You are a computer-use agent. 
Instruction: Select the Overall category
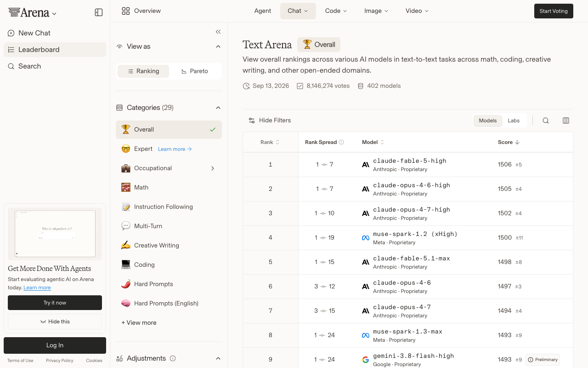(x=169, y=130)
